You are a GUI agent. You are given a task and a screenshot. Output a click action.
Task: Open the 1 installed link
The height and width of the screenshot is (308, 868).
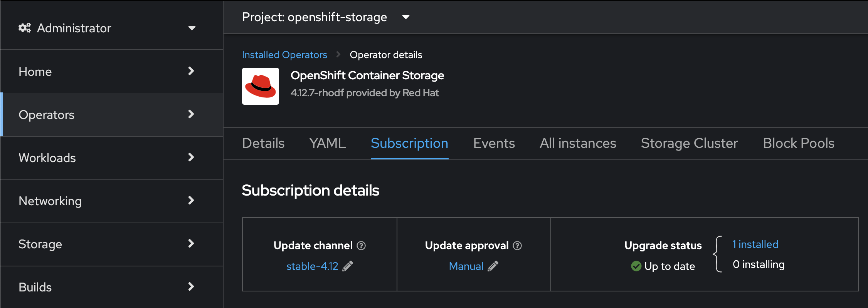pyautogui.click(x=755, y=244)
